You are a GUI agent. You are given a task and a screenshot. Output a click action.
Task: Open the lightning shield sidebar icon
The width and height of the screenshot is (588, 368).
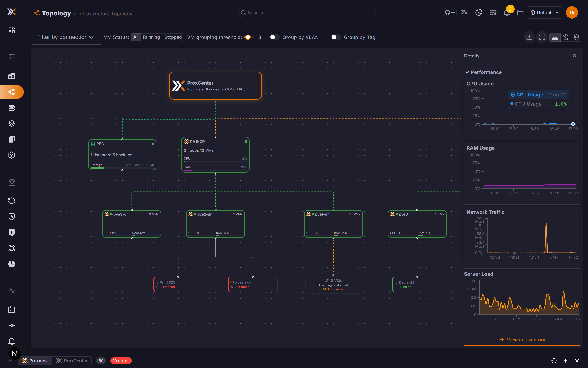(x=12, y=232)
